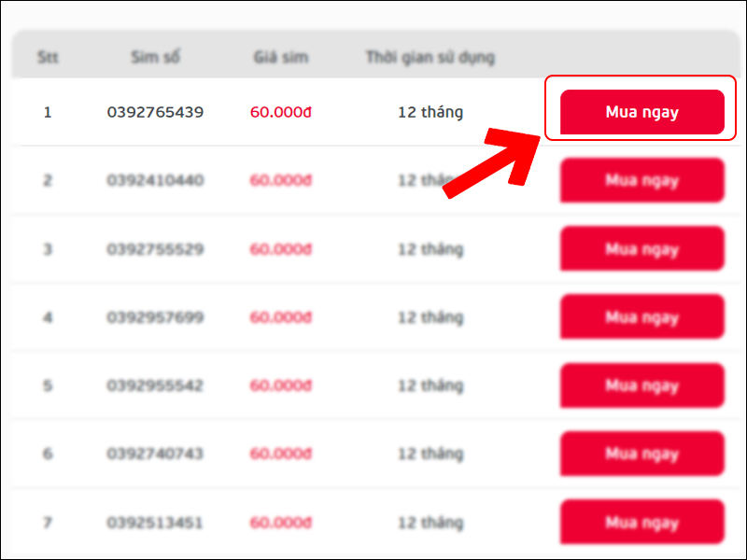This screenshot has height=560, width=747.
Task: Pick sim number 0392955542
Action: pos(155,385)
